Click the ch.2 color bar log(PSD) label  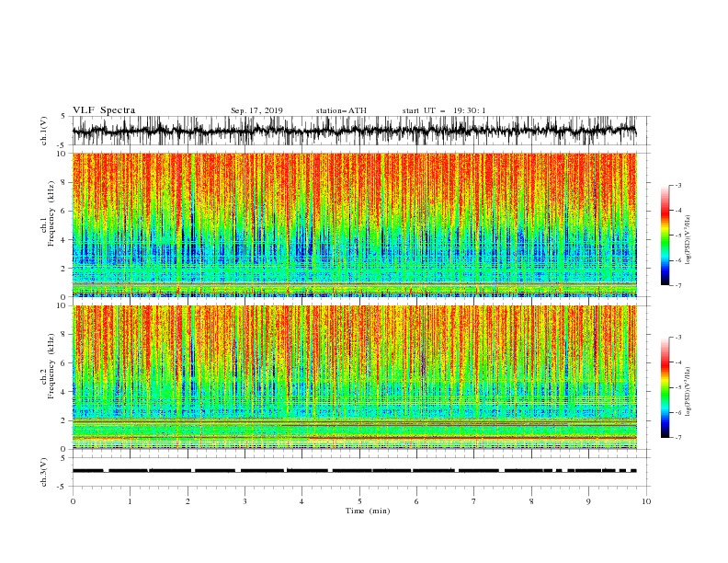click(688, 391)
